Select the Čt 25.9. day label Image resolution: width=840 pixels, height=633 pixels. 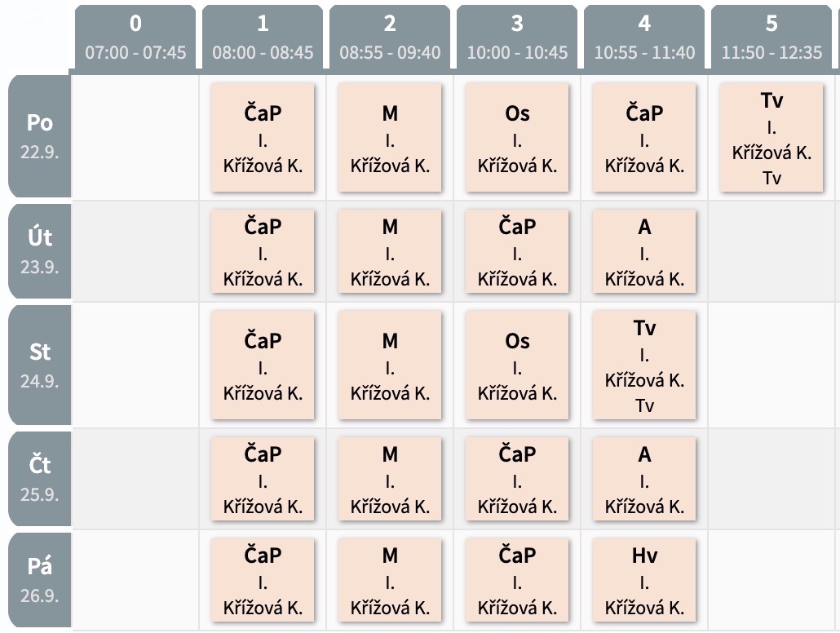[x=40, y=479]
